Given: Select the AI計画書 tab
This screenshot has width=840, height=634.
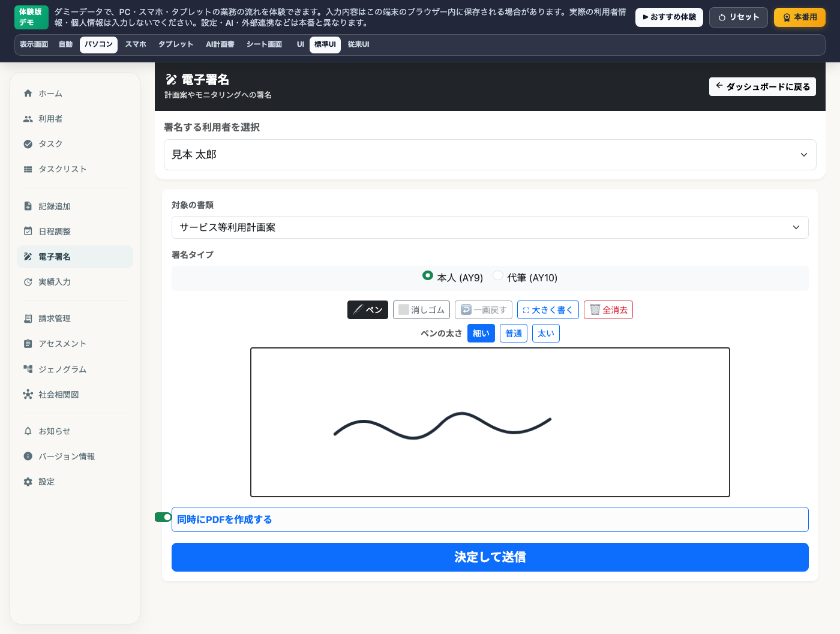Looking at the screenshot, I should (x=220, y=45).
